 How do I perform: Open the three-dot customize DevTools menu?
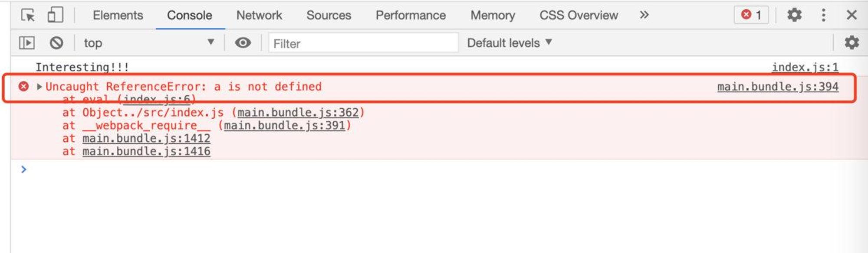tap(823, 15)
